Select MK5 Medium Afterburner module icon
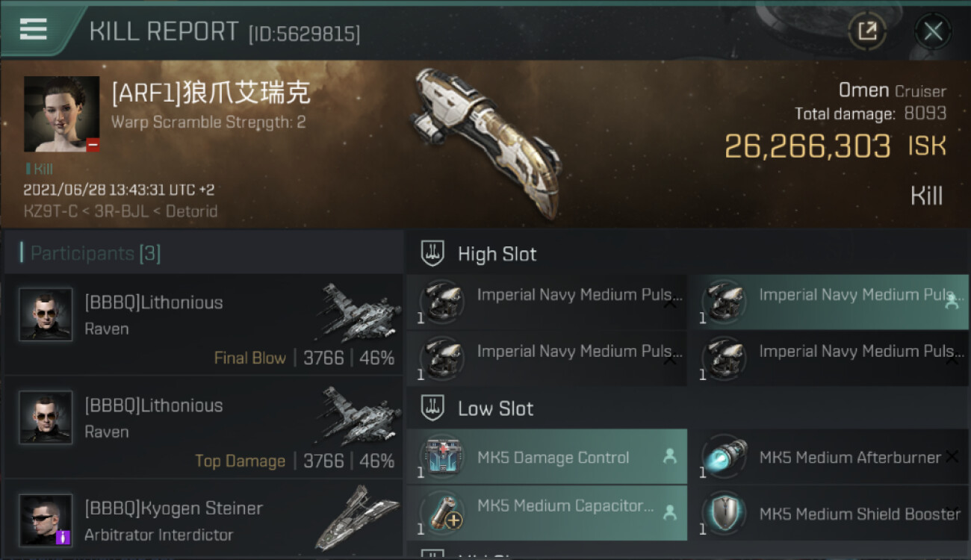 725,457
